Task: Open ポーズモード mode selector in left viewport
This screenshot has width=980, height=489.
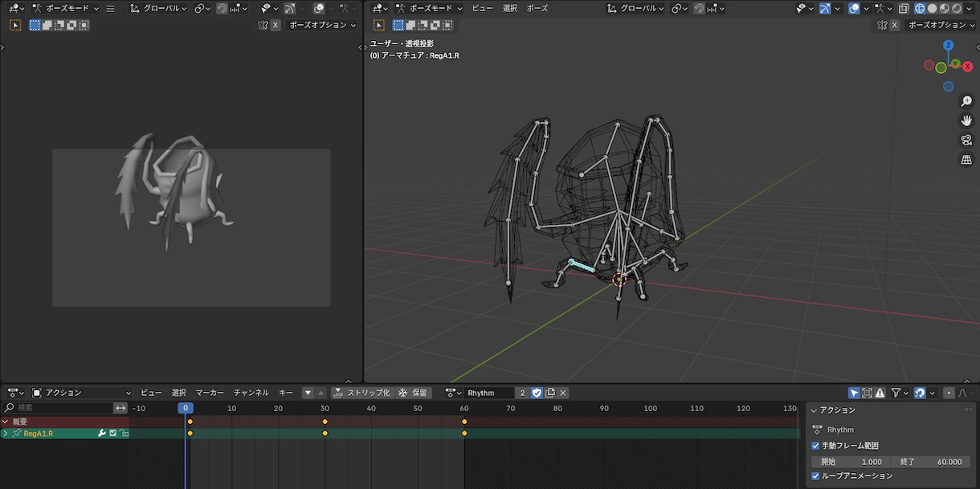Action: (x=65, y=9)
